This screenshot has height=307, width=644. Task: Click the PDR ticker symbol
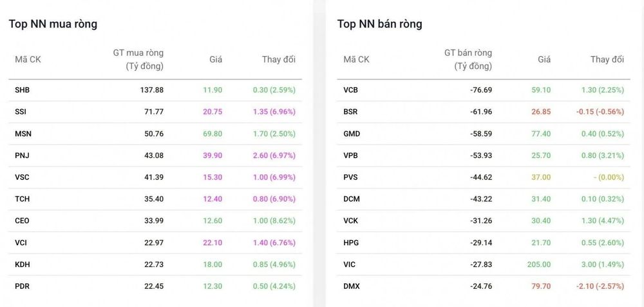[22, 286]
